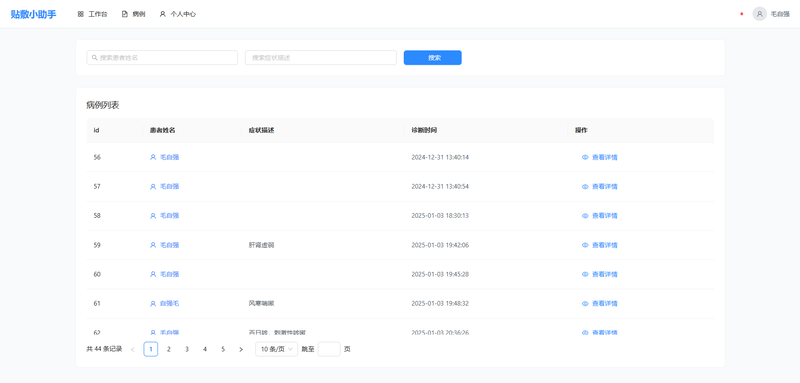Focus the 搜索患者姓名 input field
Image resolution: width=800 pixels, height=383 pixels.
pyautogui.click(x=162, y=58)
